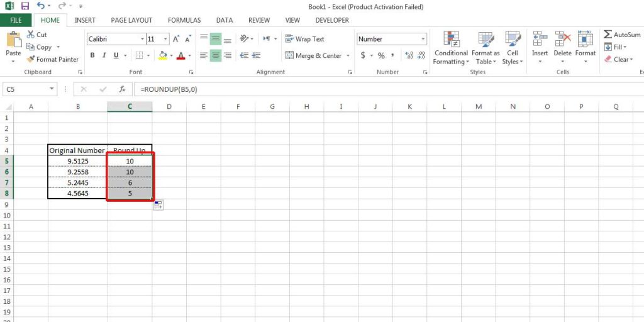Apply yellow Fill Color bucket

coord(163,55)
